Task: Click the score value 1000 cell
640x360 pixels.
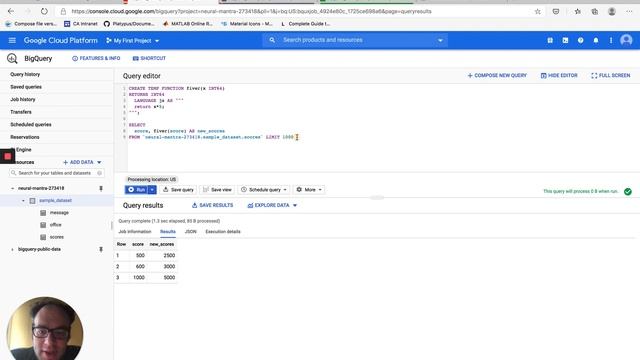Action: [x=139, y=277]
